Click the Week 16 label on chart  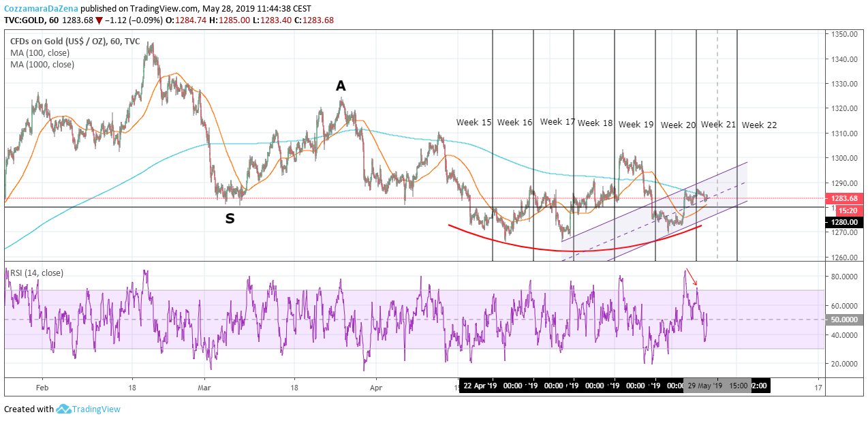514,123
